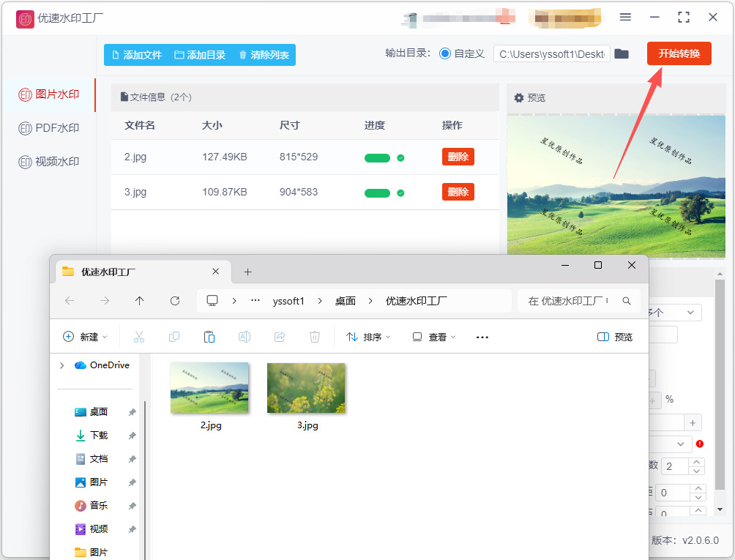Click the Rename icon in Explorer toolbar
This screenshot has width=735, height=560.
[245, 337]
